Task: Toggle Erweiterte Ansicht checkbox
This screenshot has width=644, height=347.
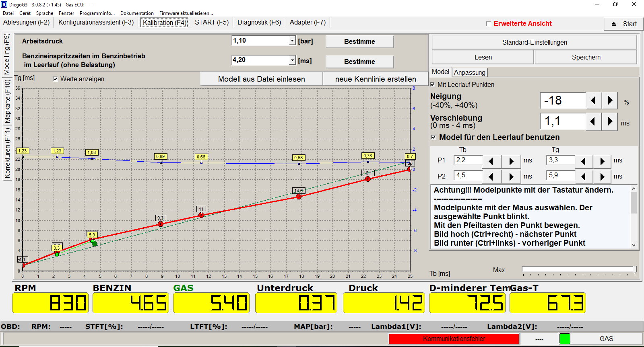Action: coord(489,24)
